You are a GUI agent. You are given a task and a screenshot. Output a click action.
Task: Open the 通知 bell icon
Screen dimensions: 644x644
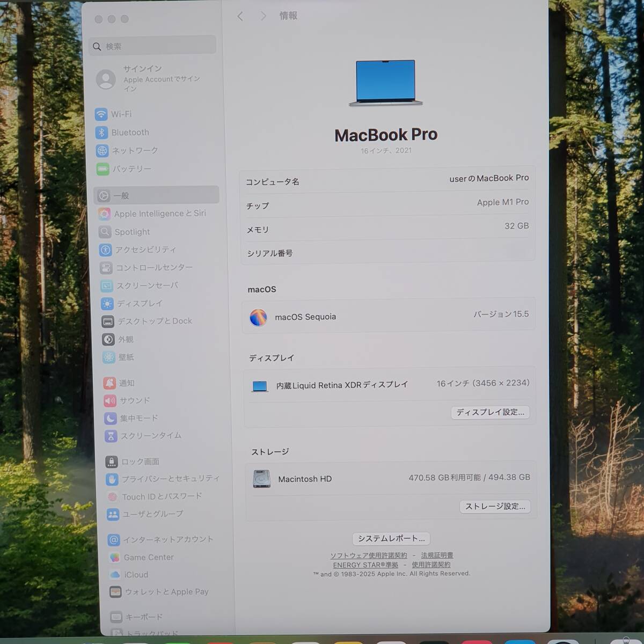click(109, 383)
